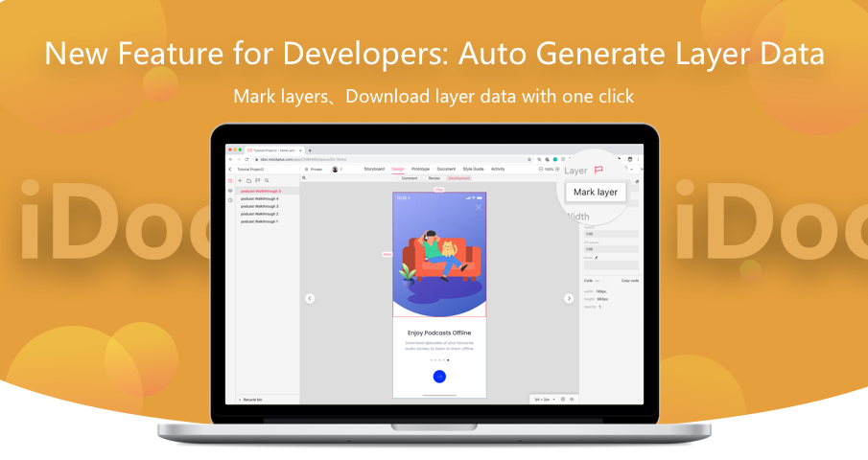The width and height of the screenshot is (868, 460).
Task: Switch to the Activity tab
Action: coord(498,170)
